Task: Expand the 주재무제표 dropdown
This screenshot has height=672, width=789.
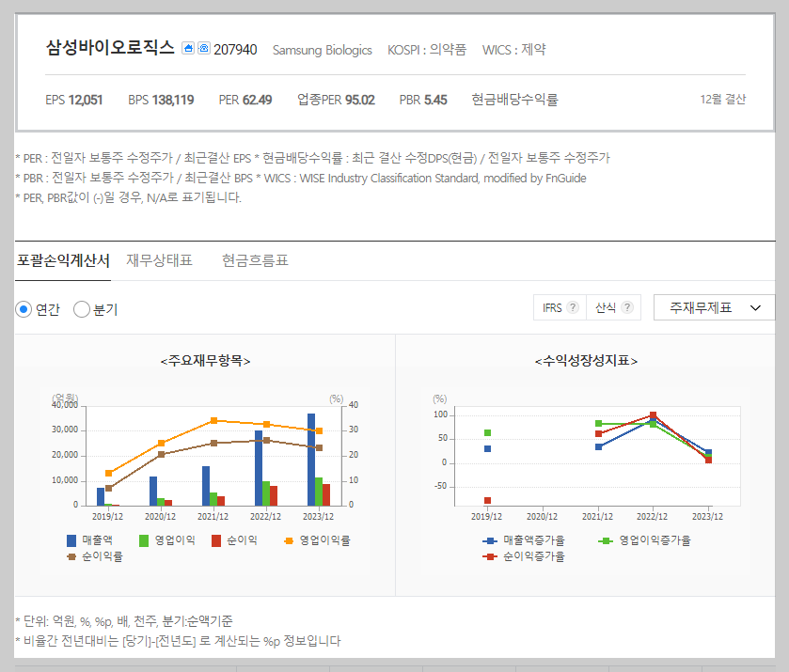Action: pyautogui.click(x=714, y=307)
